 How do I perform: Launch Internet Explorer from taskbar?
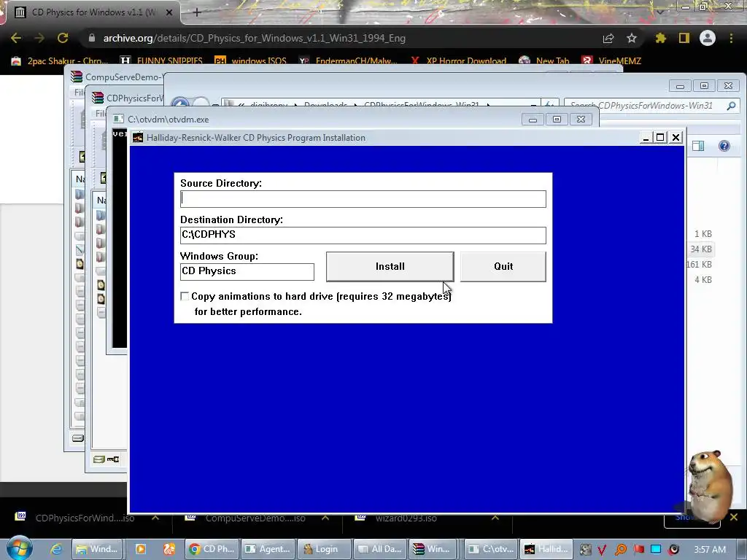tap(56, 549)
